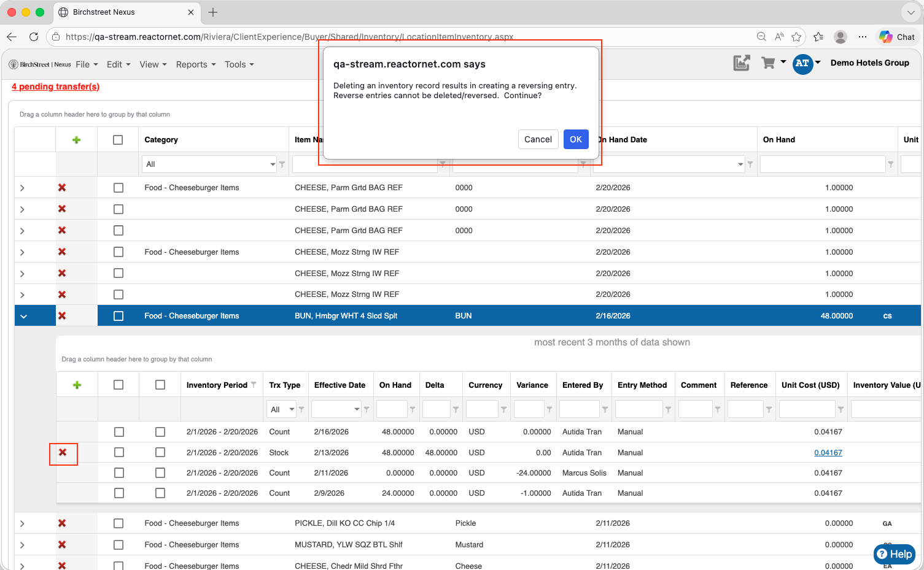
Task: Delete the Stock 2/13/2026 inventory record
Action: pos(63,453)
